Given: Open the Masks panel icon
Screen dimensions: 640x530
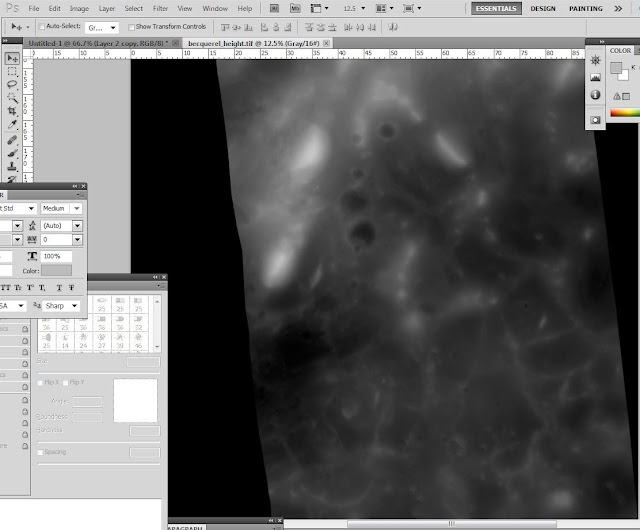Looking at the screenshot, I should (x=595, y=120).
